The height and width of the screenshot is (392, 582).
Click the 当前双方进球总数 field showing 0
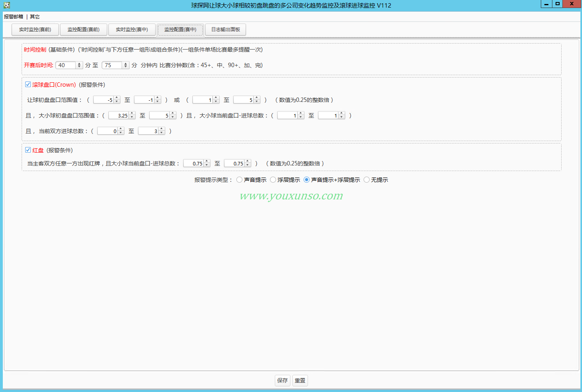point(108,131)
